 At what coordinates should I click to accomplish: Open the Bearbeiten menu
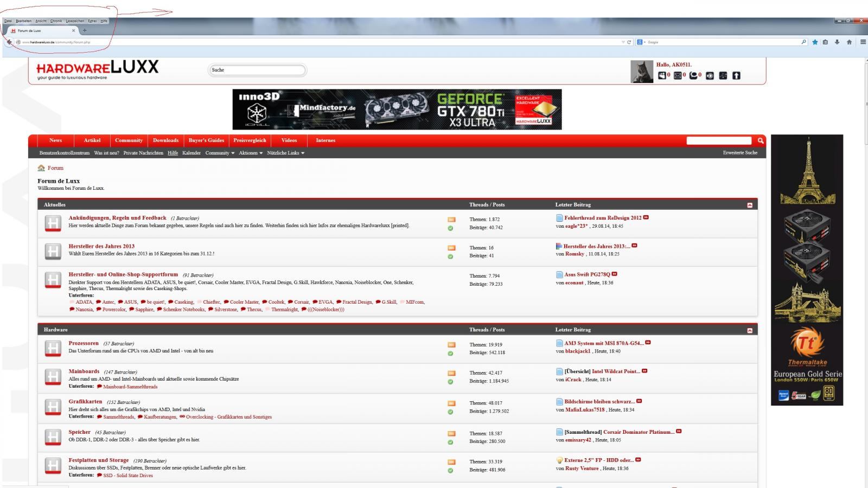point(24,21)
